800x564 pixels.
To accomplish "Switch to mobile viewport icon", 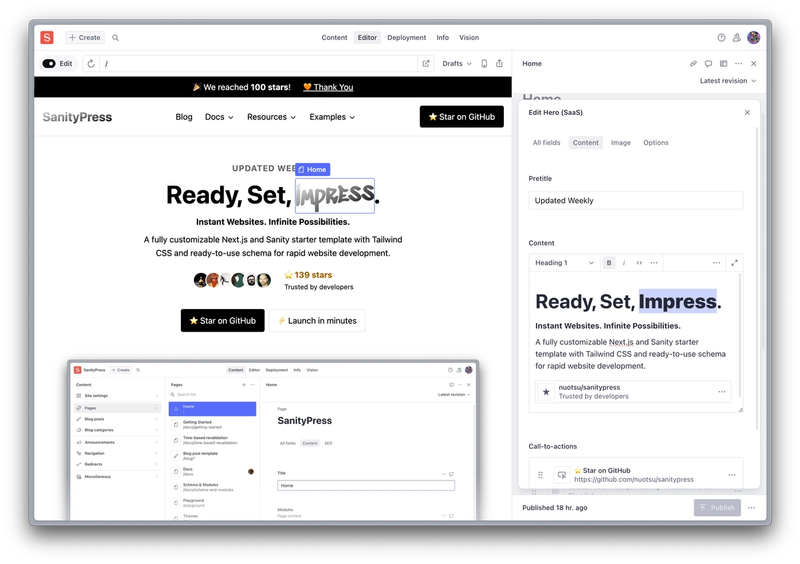I will (484, 64).
